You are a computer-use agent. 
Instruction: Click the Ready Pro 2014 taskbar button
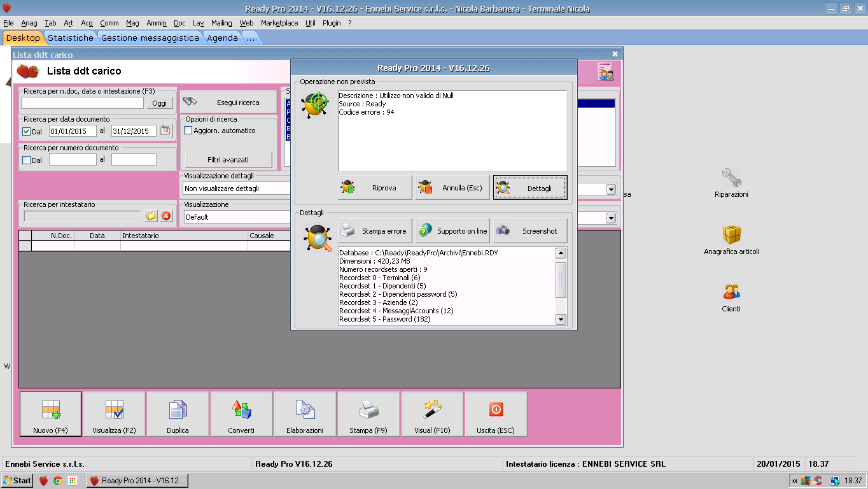coord(137,481)
